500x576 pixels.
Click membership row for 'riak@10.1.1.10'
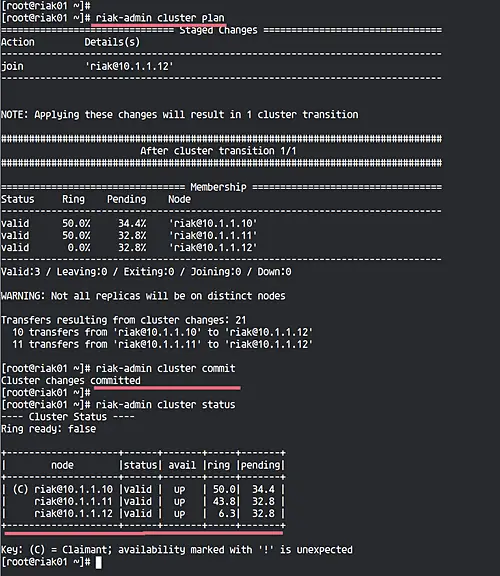[129, 223]
